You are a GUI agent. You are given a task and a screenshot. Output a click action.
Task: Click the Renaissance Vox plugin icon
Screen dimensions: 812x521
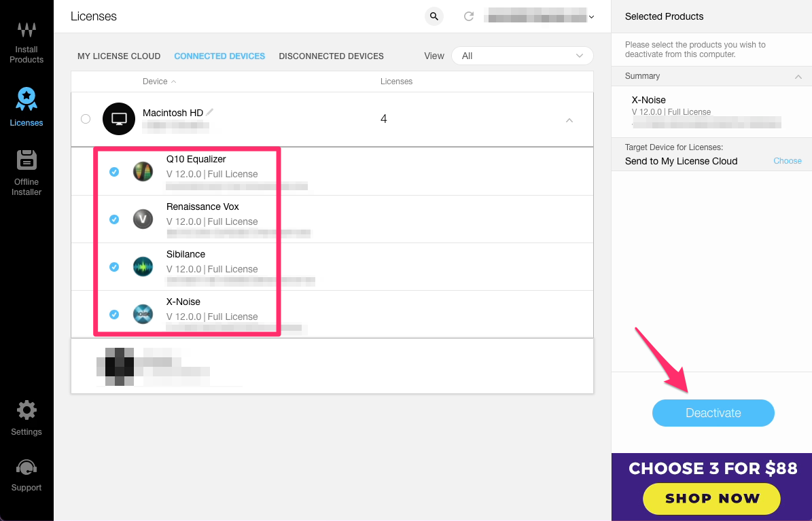click(x=143, y=219)
